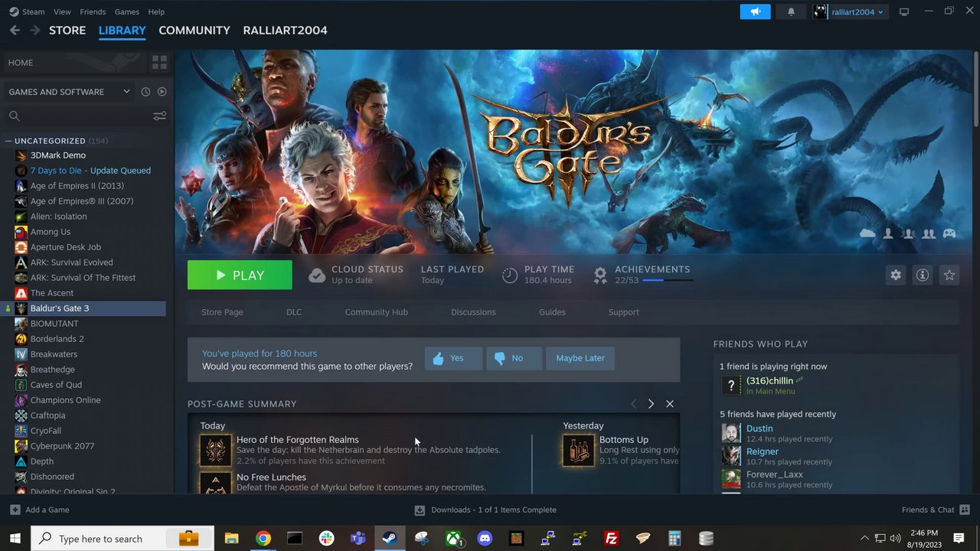Open the Help menu

tap(156, 11)
